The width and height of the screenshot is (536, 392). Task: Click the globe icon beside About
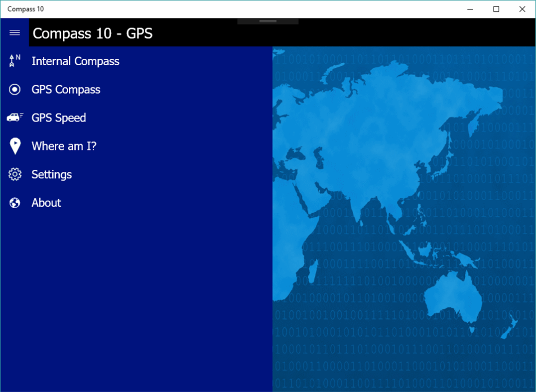click(x=14, y=203)
